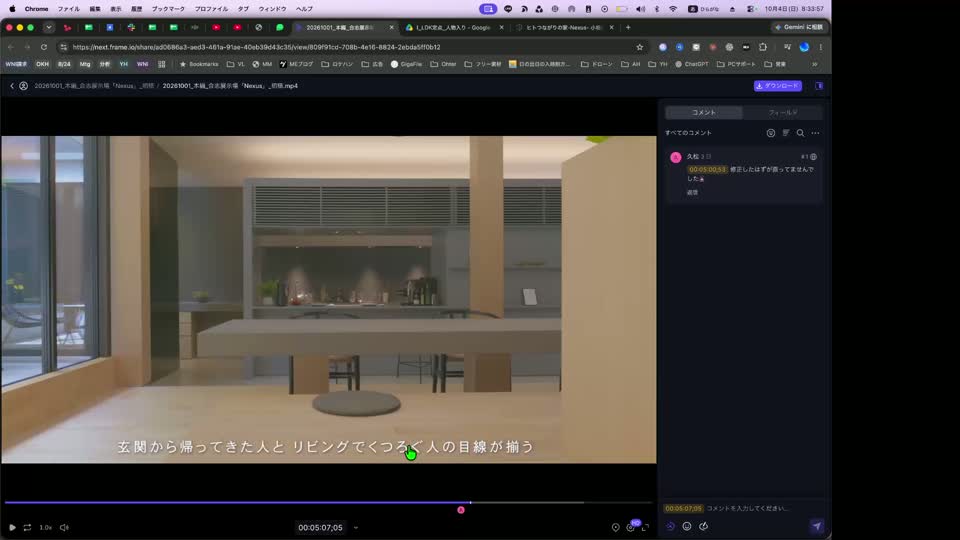Toggle loop playback
The height and width of the screenshot is (540, 960).
coord(28,527)
